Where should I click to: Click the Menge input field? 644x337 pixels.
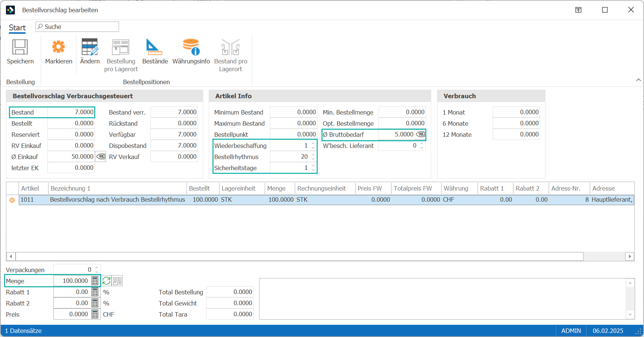tap(72, 281)
